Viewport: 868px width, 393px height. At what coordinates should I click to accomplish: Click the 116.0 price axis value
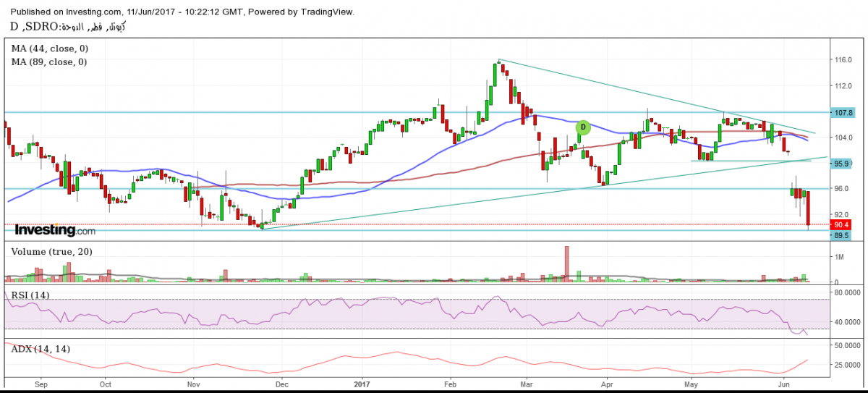(843, 59)
